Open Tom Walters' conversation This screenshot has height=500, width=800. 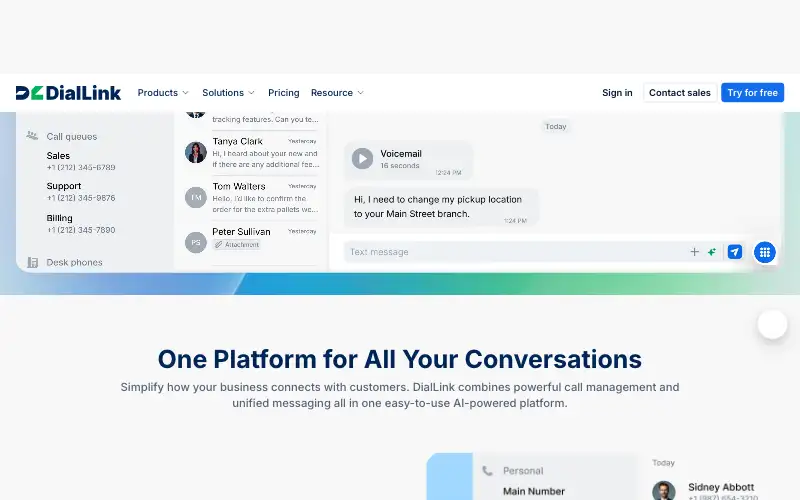(x=251, y=197)
